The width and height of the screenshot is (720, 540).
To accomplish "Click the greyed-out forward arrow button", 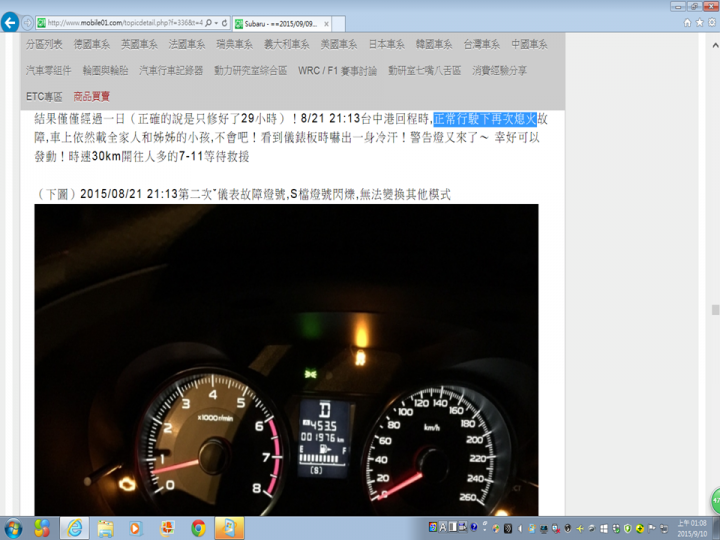I will [27, 22].
